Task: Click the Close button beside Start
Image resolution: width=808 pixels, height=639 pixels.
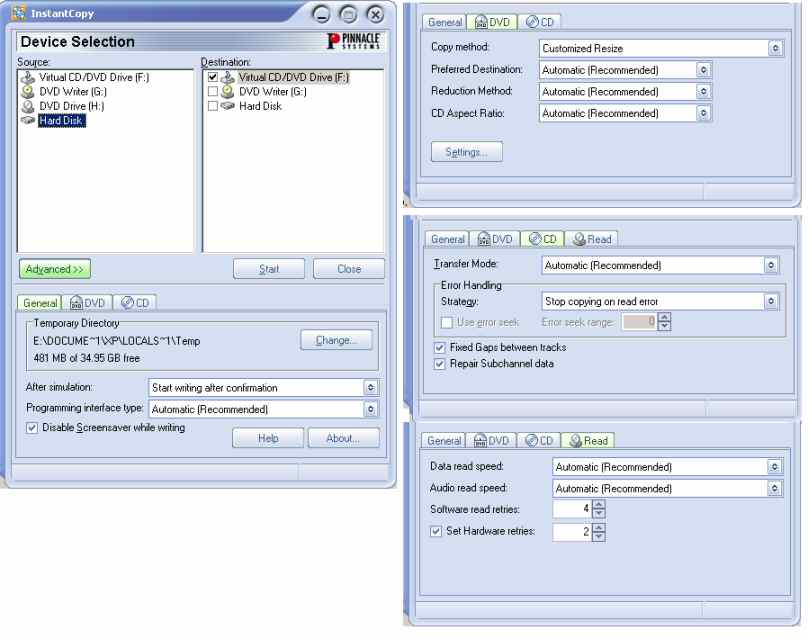Action: [x=349, y=269]
